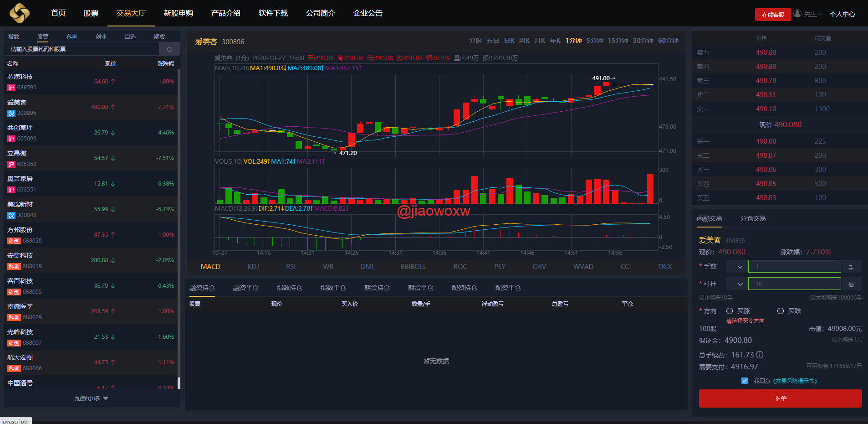Switch indicator to RSI
The width and height of the screenshot is (868, 424).
pos(291,267)
